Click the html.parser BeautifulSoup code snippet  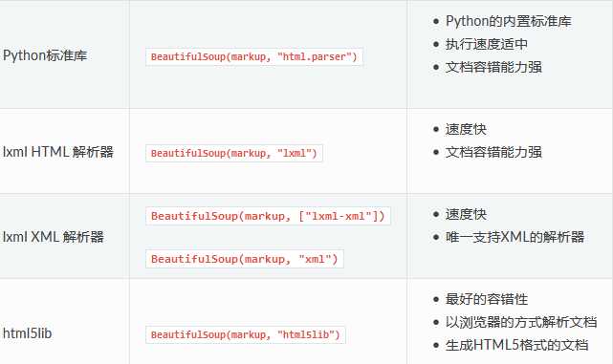(x=254, y=57)
